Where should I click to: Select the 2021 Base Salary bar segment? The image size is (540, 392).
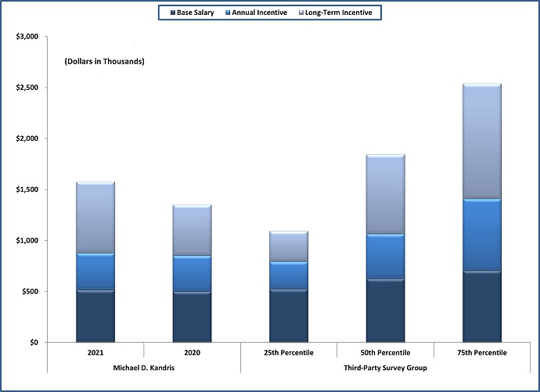[95, 316]
